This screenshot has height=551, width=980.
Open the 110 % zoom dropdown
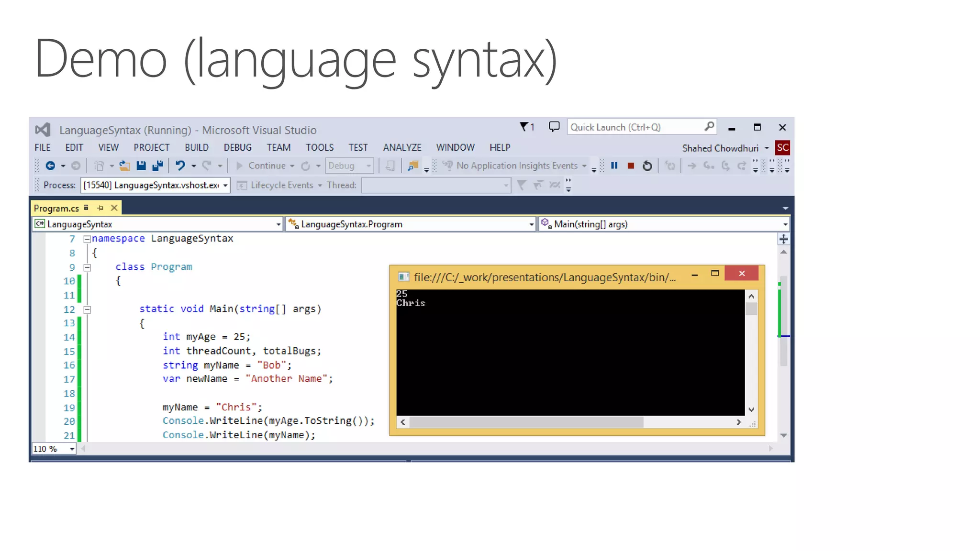tap(72, 449)
